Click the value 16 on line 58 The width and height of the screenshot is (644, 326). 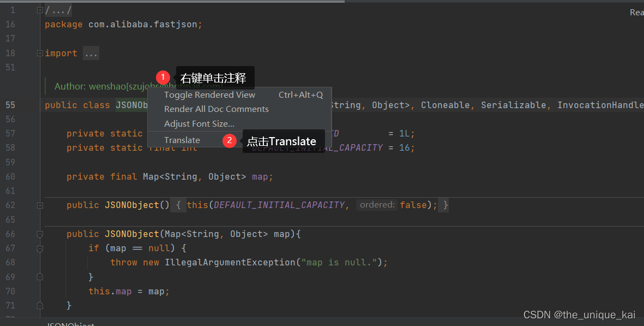pos(405,147)
